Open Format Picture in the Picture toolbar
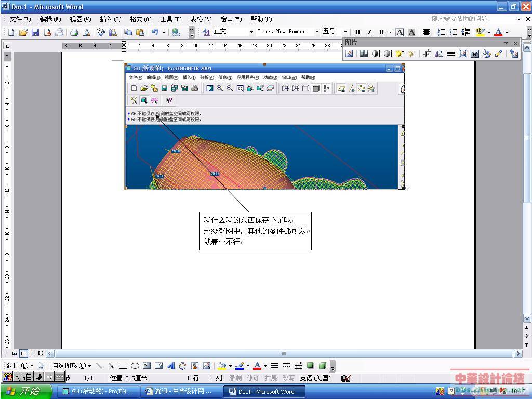 486,54
